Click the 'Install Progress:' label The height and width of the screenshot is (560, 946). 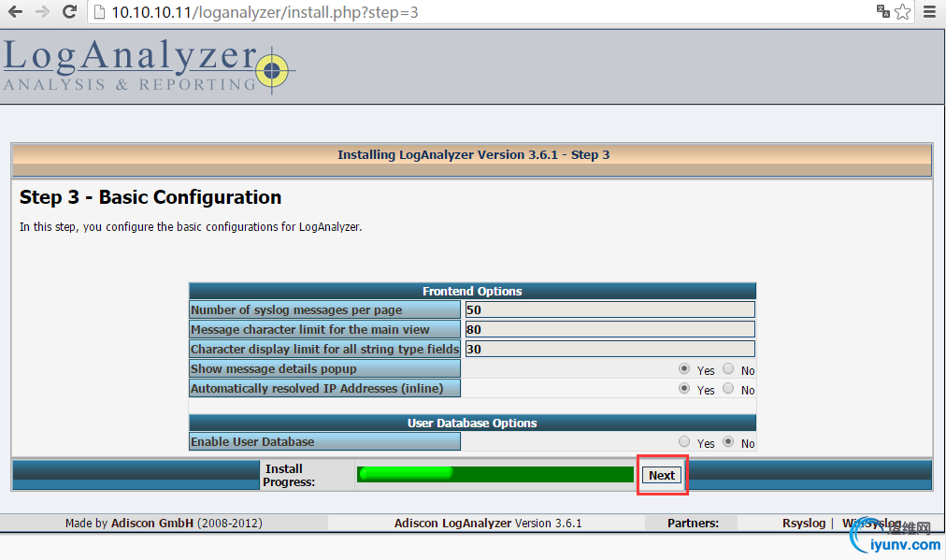point(289,475)
